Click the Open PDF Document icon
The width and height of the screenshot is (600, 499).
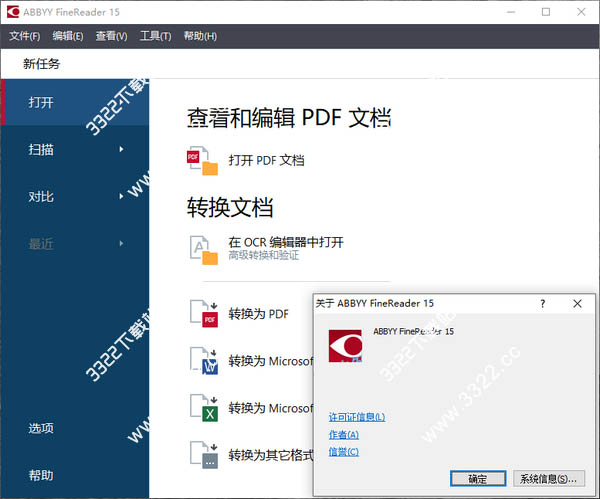pos(203,160)
